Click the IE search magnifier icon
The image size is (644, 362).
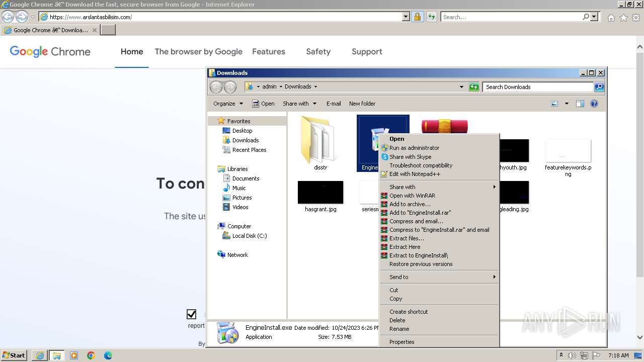click(x=586, y=17)
